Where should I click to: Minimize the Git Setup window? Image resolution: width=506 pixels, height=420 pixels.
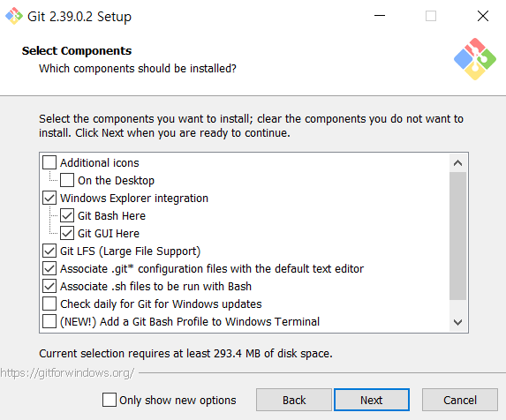click(x=380, y=16)
